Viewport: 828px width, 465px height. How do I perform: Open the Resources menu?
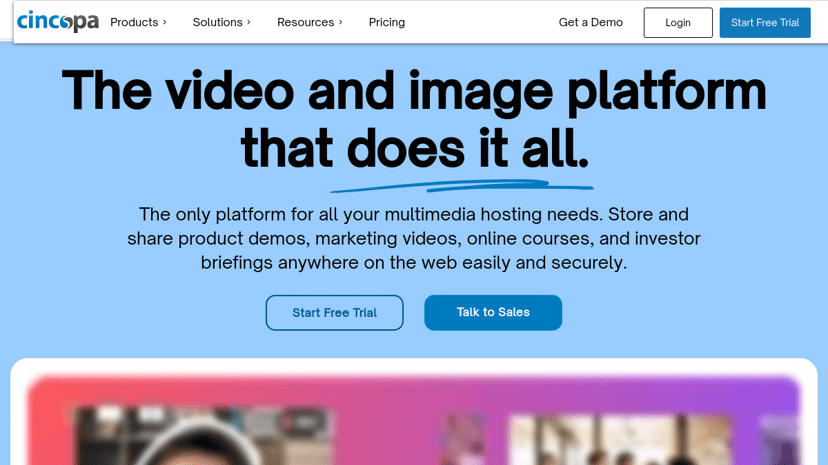(x=305, y=22)
